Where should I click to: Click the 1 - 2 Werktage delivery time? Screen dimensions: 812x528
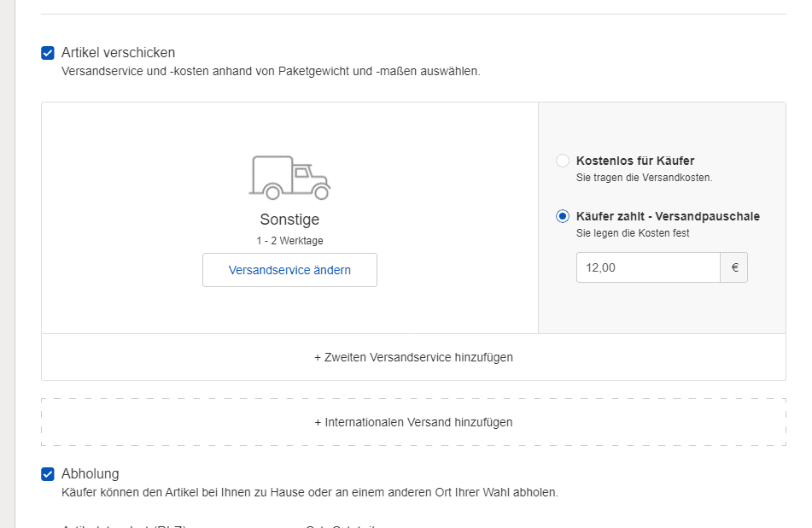point(289,240)
